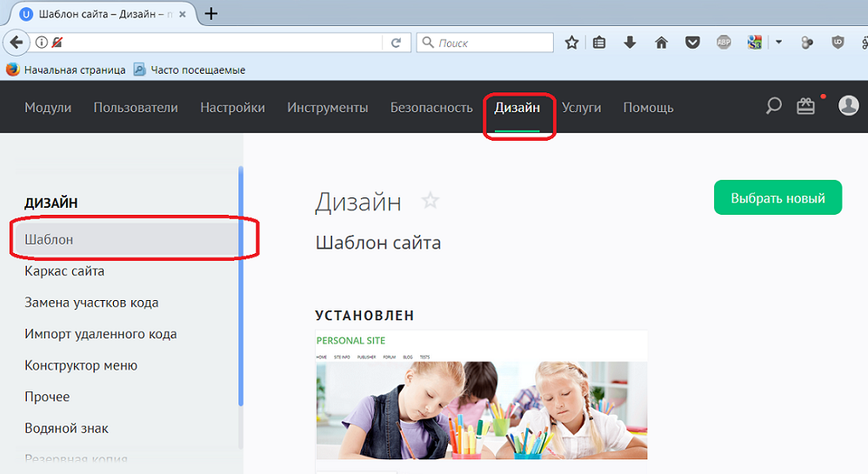Click the browser URL address field
This screenshot has height=474, width=868.
click(x=222, y=43)
